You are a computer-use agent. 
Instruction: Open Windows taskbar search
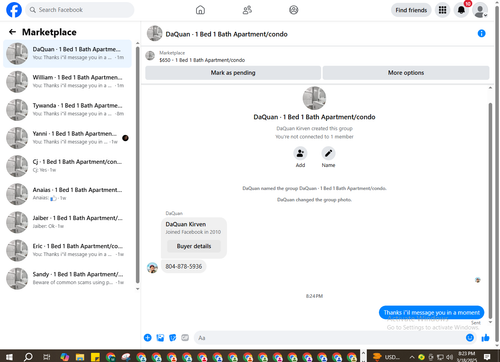pyautogui.click(x=28, y=357)
